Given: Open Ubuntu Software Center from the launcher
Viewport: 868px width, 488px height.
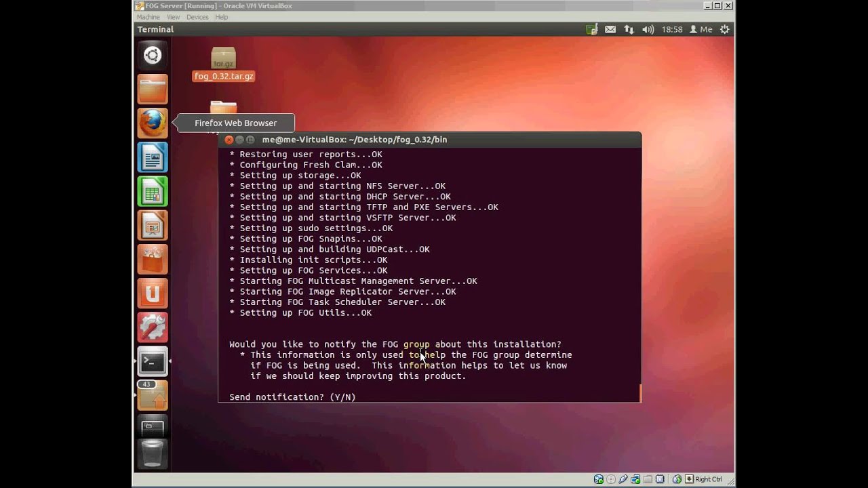Looking at the screenshot, I should [153, 259].
